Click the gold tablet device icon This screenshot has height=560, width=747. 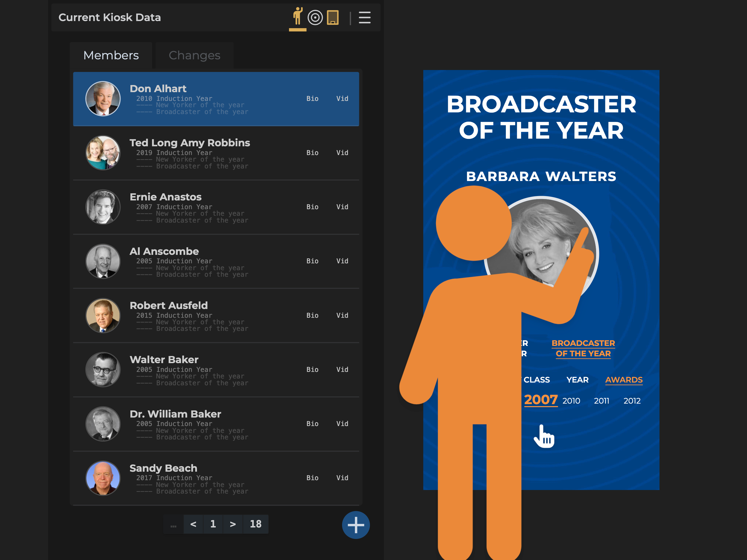pyautogui.click(x=333, y=17)
